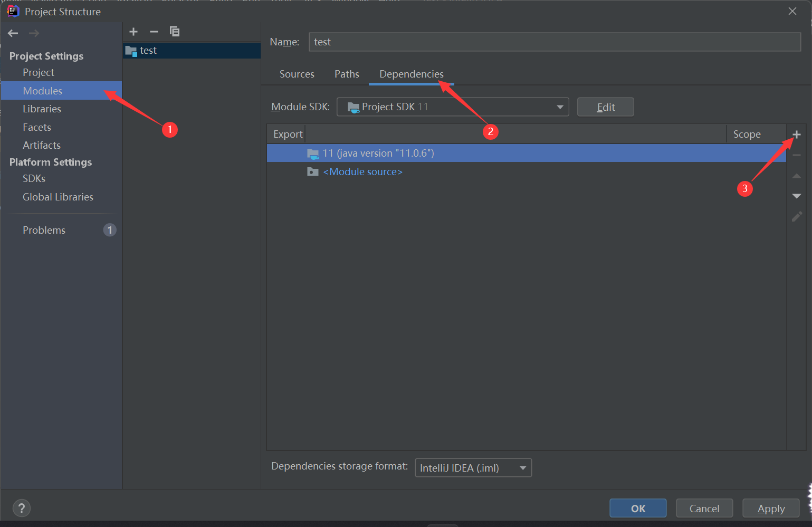Open help with the question mark icon
This screenshot has width=812, height=527.
[22, 509]
